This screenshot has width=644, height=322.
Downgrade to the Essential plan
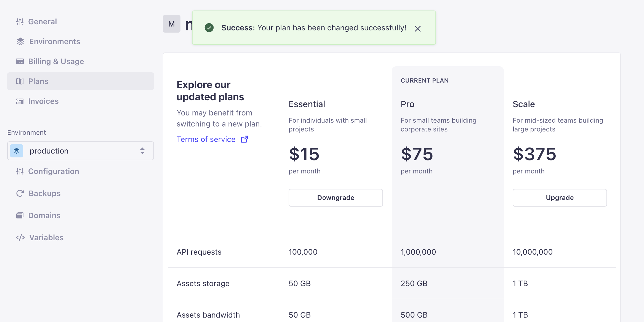pos(336,198)
